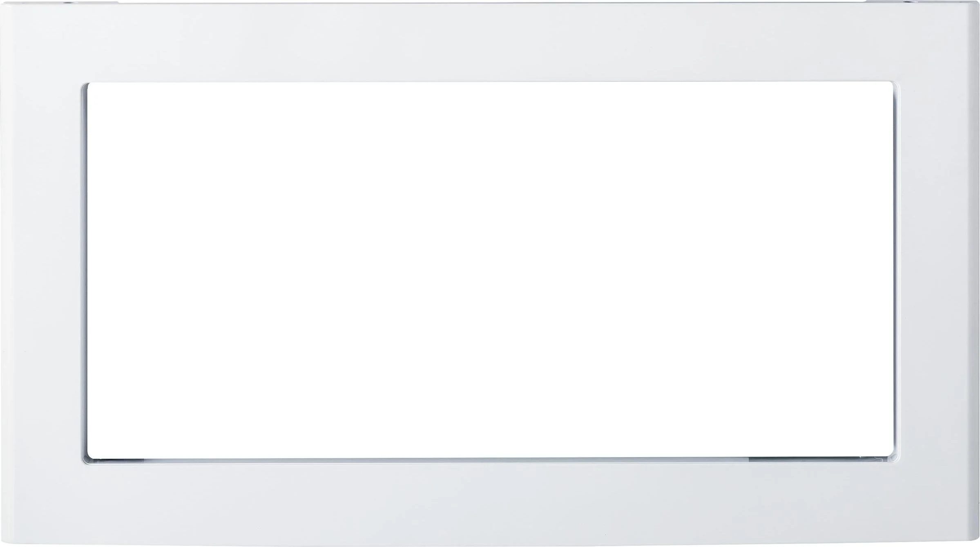This screenshot has width=980, height=547.
Task: Click the inner bottom edge lip of the opening
Action: coord(489,461)
